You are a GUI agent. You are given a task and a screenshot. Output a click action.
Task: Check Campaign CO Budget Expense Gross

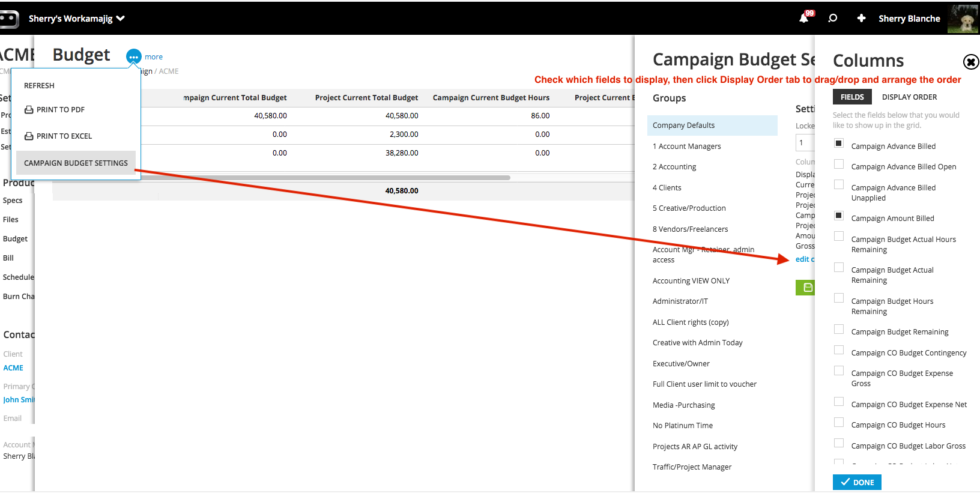[x=839, y=371]
